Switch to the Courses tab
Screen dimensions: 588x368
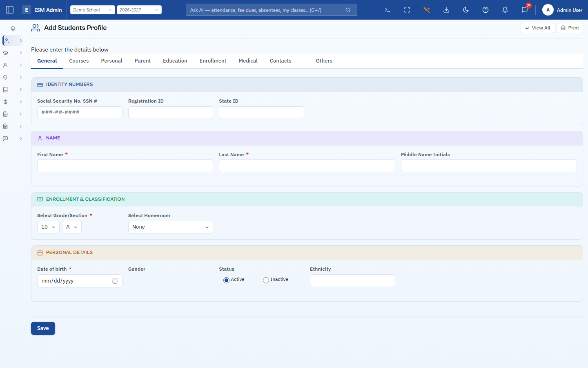coord(79,61)
